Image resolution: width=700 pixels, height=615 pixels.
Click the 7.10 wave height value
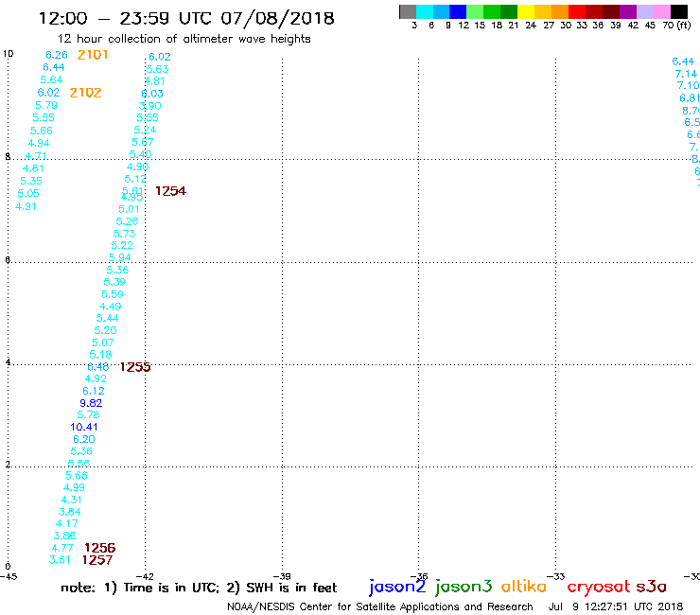[x=688, y=85]
